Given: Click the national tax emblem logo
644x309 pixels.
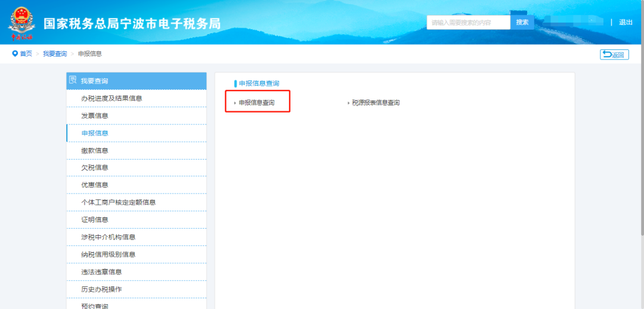Looking at the screenshot, I should [21, 24].
